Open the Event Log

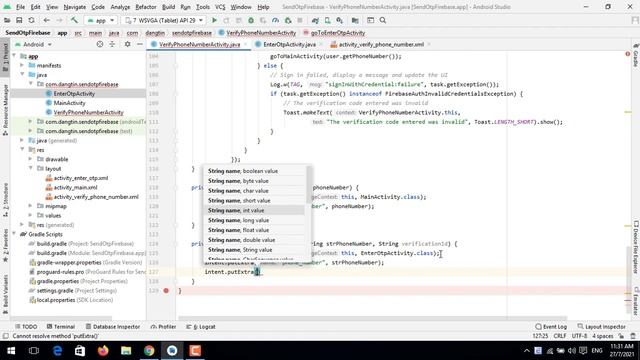(x=551, y=327)
